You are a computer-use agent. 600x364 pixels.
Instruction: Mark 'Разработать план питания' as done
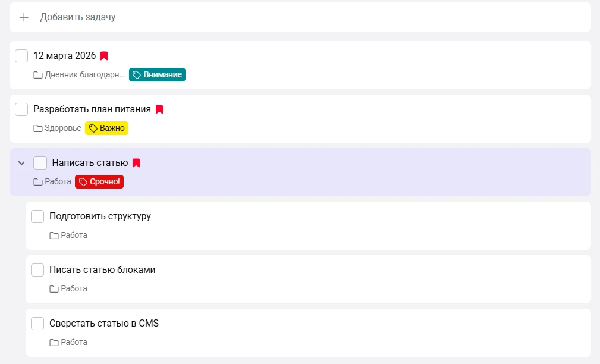21,109
